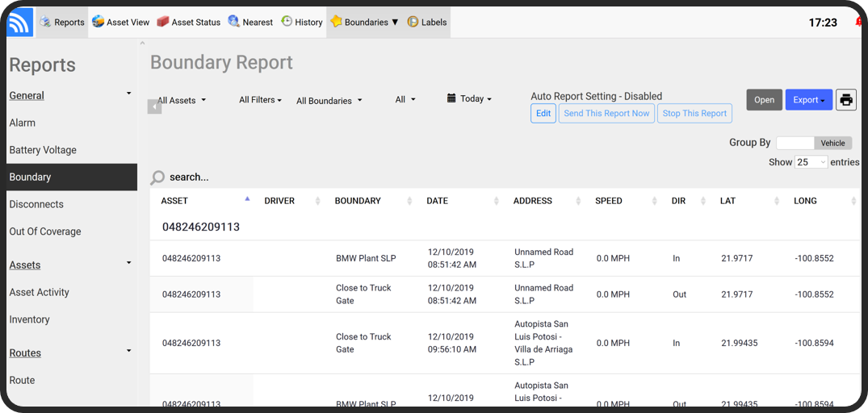Select Battery Voltage report in sidebar

click(x=43, y=150)
